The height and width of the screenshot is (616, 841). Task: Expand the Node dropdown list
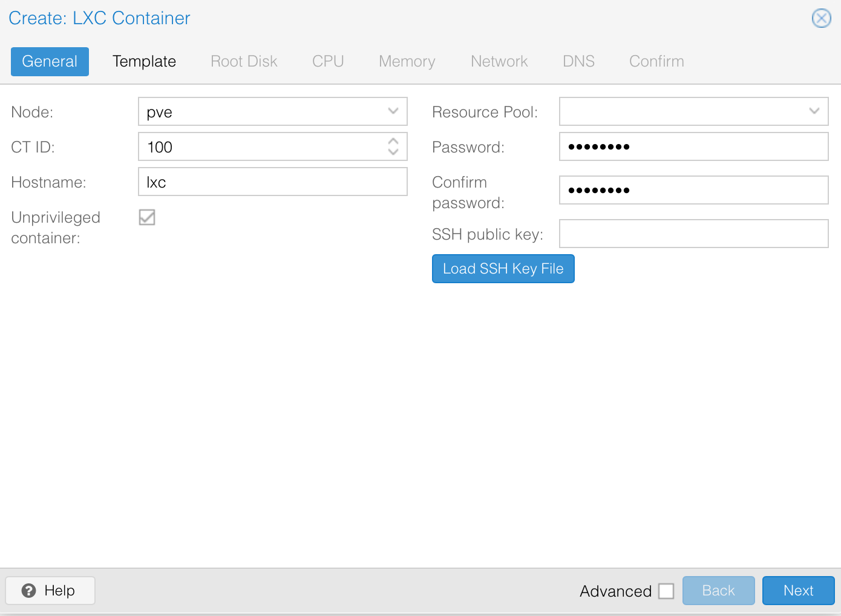pyautogui.click(x=393, y=111)
